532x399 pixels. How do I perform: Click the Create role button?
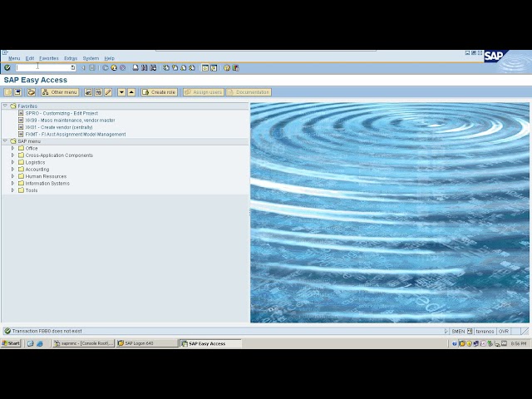coord(159,92)
